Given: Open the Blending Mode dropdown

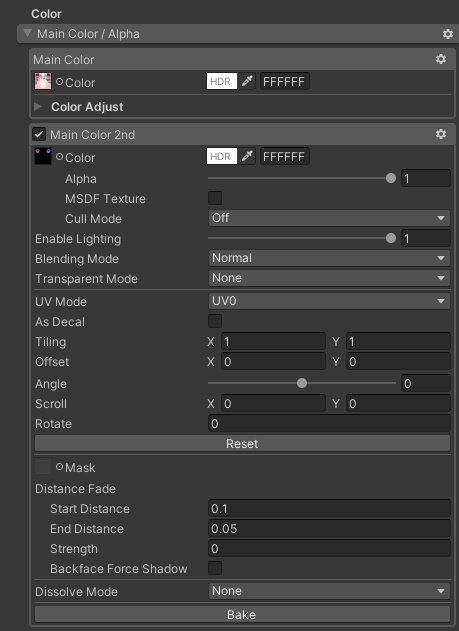Looking at the screenshot, I should coord(329,258).
